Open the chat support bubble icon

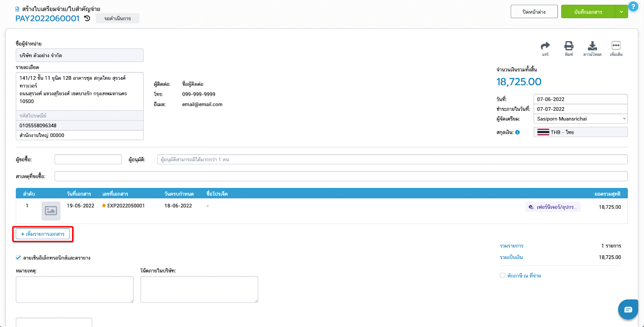628,309
